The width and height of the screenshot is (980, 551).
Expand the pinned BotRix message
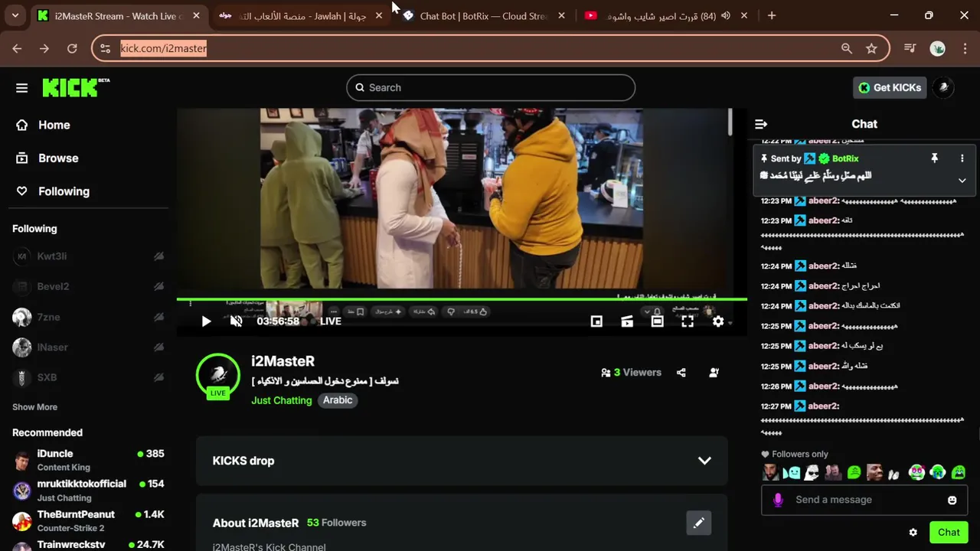tap(962, 181)
